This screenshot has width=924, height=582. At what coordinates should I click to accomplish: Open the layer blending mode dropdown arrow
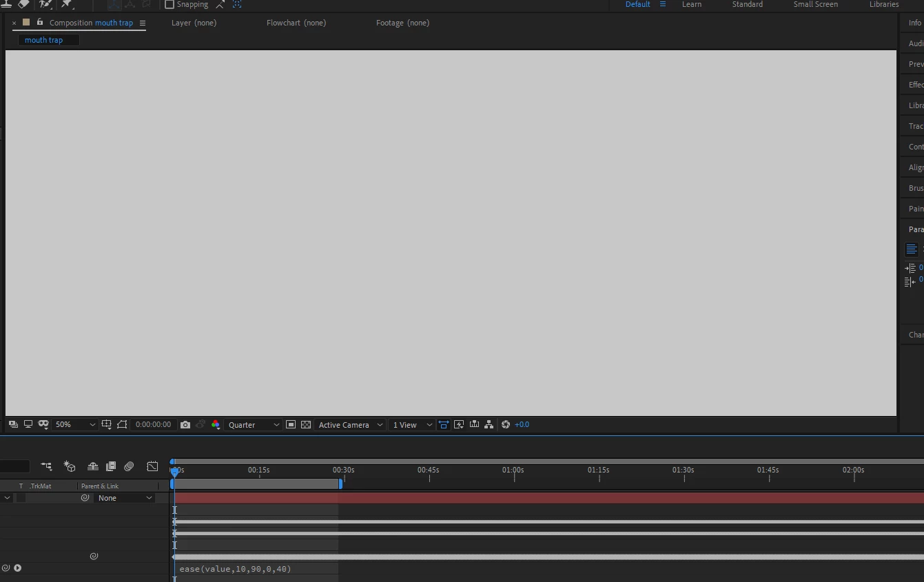tap(8, 498)
